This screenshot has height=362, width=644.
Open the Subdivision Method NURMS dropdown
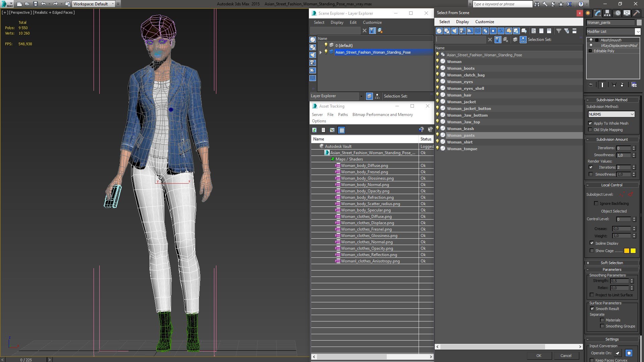tap(611, 114)
